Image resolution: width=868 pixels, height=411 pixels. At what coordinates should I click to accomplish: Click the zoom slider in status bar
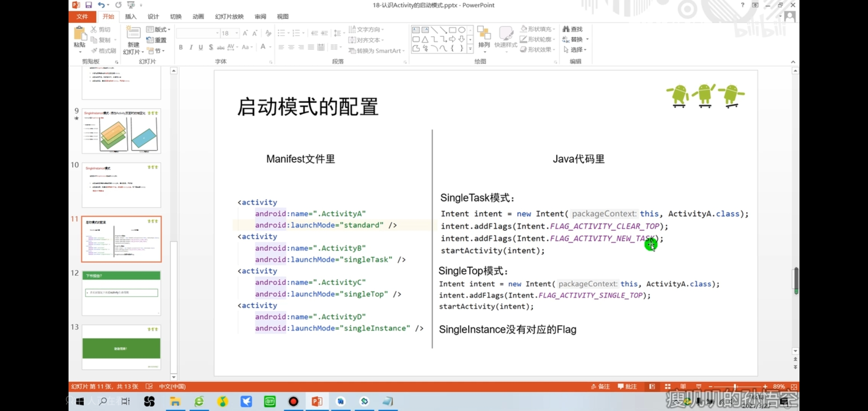coord(735,387)
